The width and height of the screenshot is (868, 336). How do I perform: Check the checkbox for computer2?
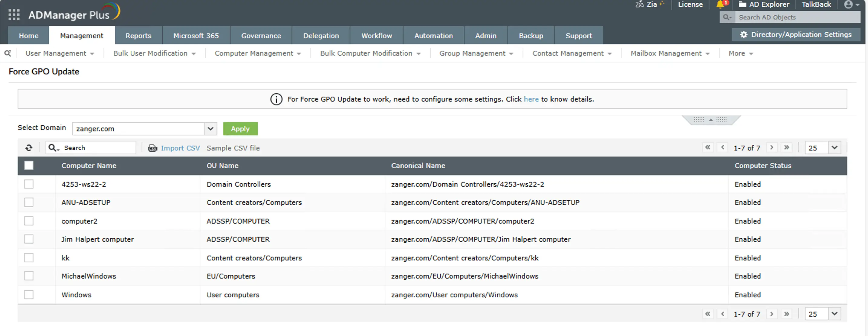coord(29,221)
